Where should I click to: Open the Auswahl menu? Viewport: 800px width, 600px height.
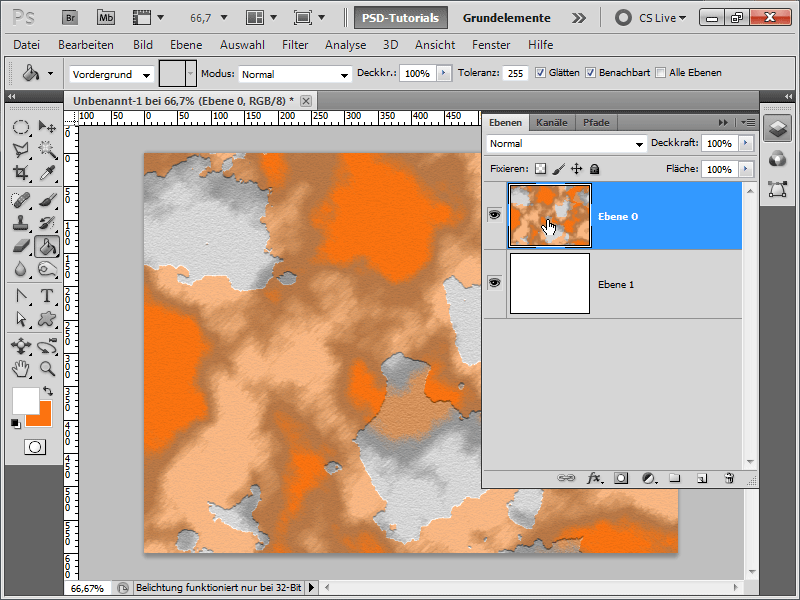[242, 45]
